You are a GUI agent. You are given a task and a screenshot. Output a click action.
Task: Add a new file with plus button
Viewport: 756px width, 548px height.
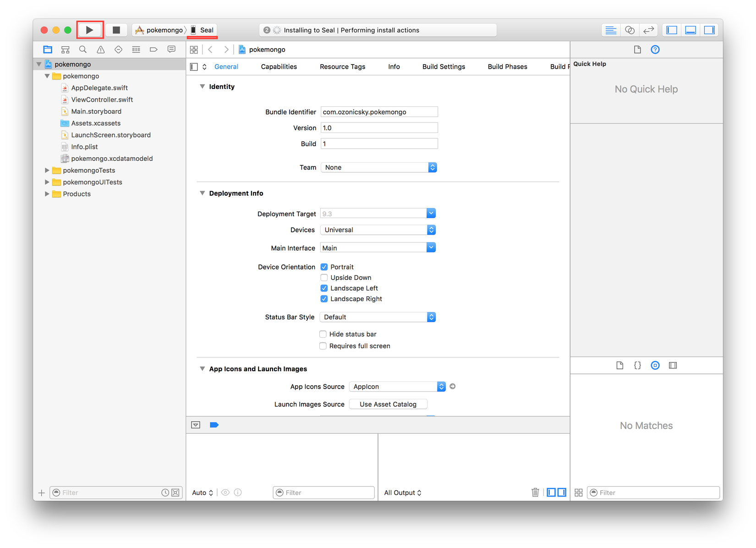[x=42, y=493]
